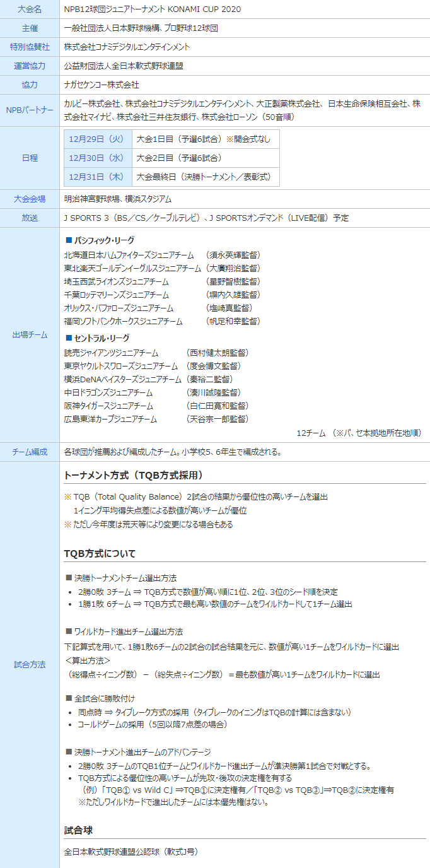Viewport: 430px width, 868px height.
Task: Click the TQB方式について heading
Action: (100, 553)
